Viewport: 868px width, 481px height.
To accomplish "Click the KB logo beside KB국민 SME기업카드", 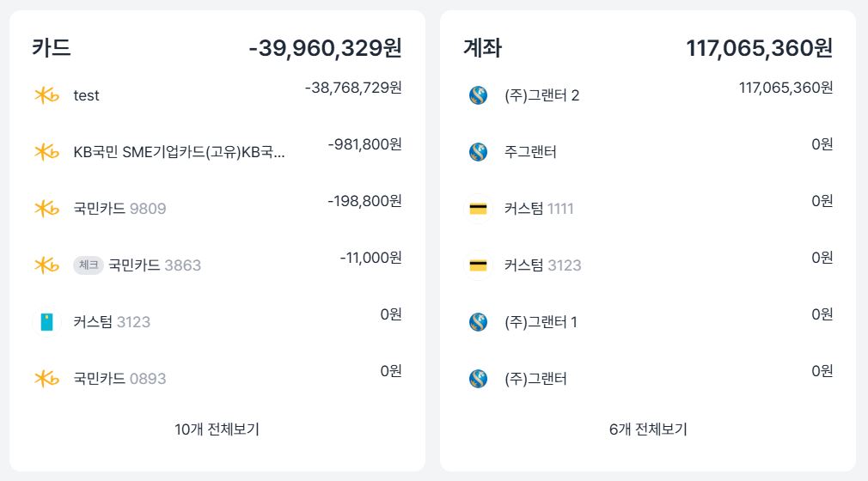I will click(x=46, y=152).
